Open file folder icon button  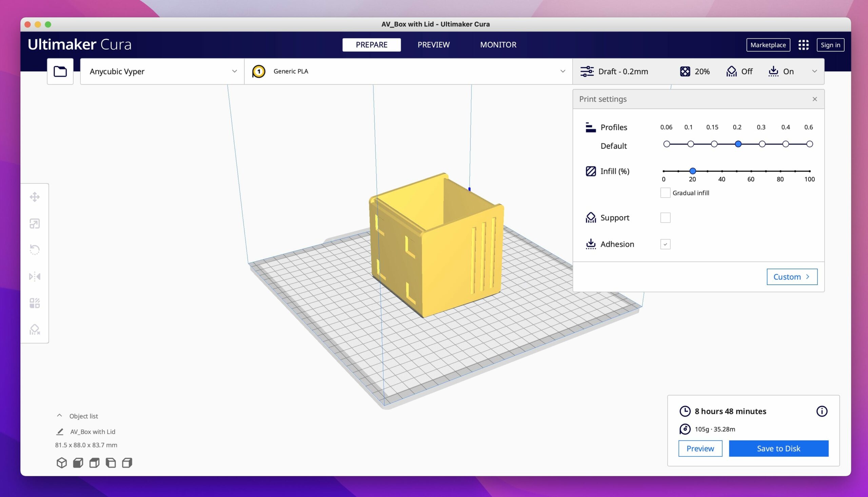tap(60, 71)
